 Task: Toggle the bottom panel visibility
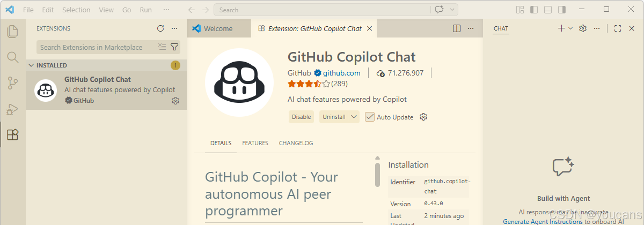click(x=547, y=10)
